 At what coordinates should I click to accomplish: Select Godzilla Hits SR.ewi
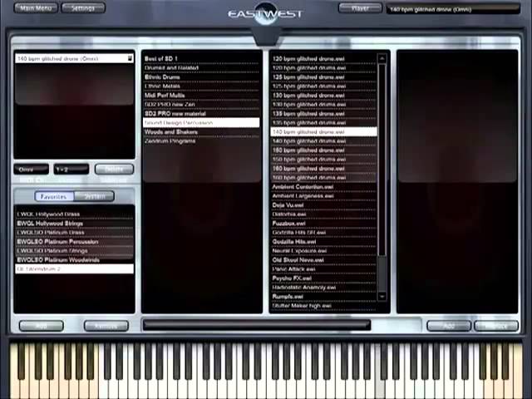pyautogui.click(x=323, y=233)
